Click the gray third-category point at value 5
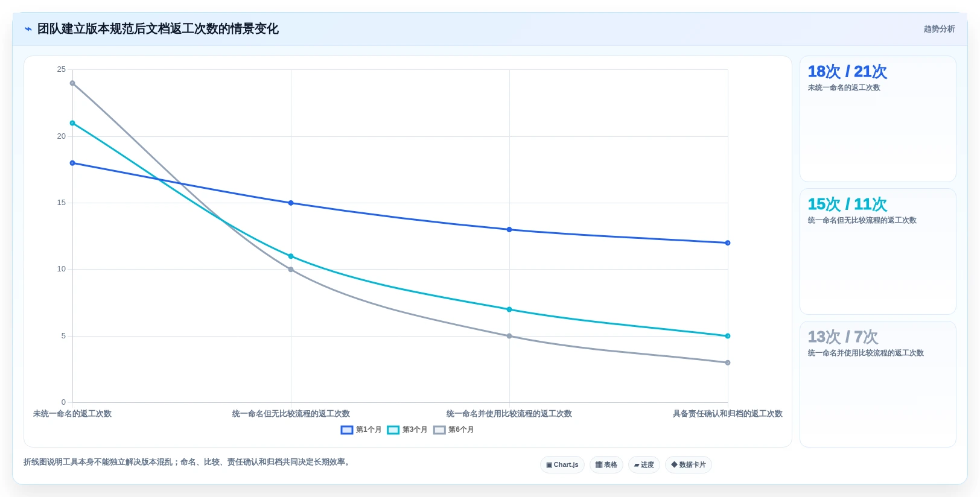Image resolution: width=980 pixels, height=497 pixels. coord(509,336)
